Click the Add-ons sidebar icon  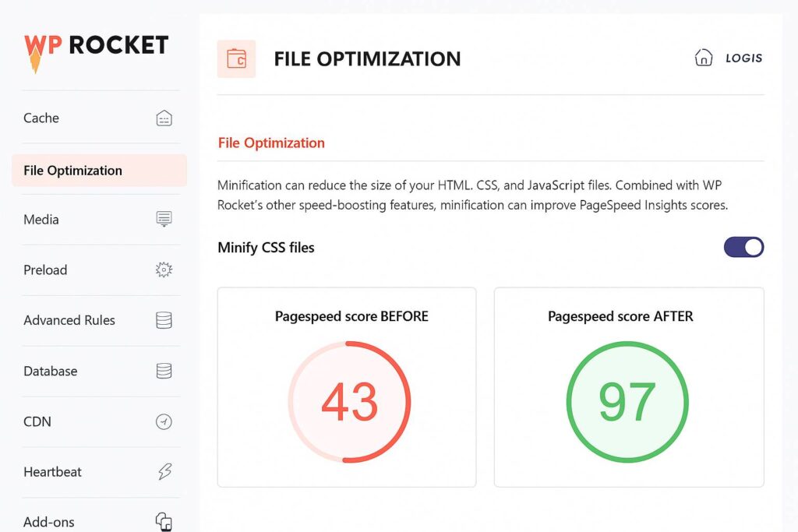pos(164,521)
